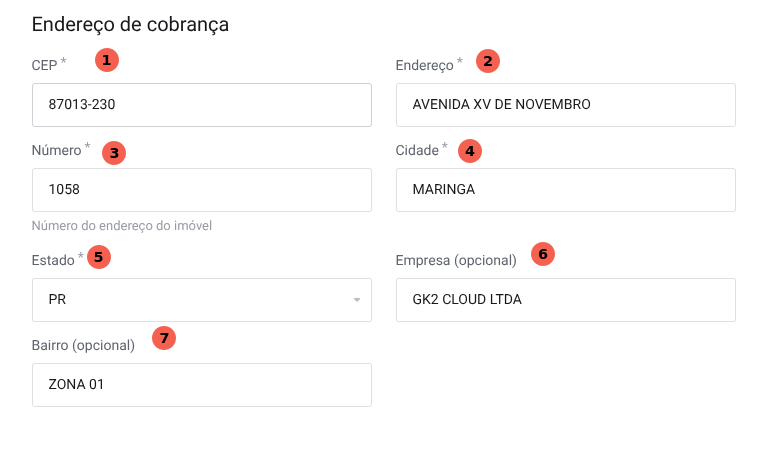Focus the Cidade field with MARINGA

566,190
